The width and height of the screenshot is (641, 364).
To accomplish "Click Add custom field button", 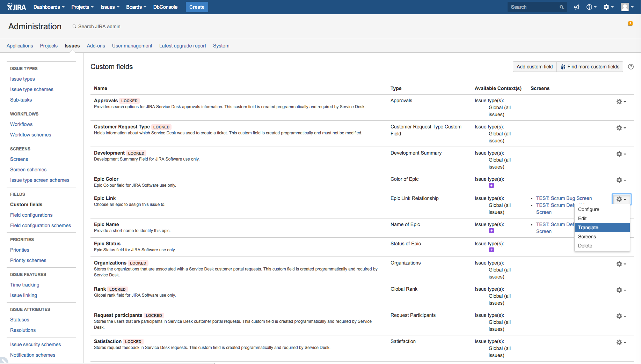I will point(534,67).
